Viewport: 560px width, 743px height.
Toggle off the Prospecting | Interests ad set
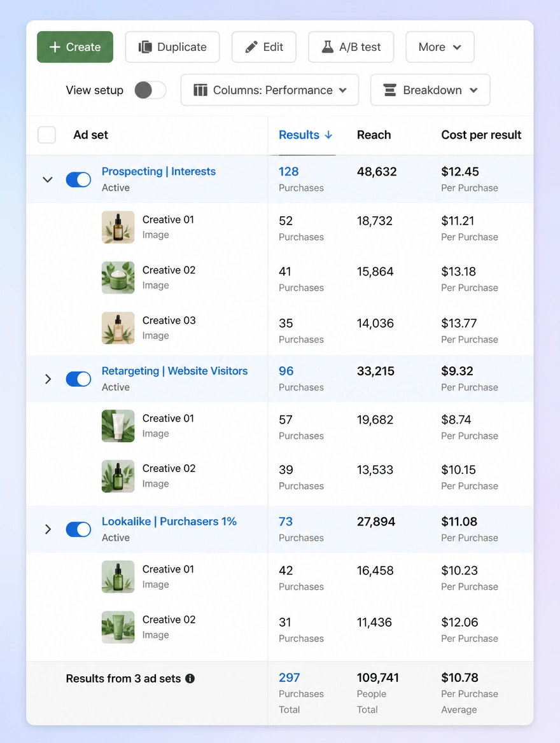[78, 179]
